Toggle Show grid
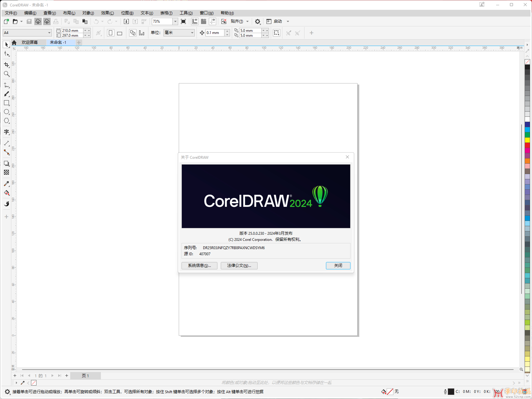The height and width of the screenshot is (399, 532). pos(204,21)
